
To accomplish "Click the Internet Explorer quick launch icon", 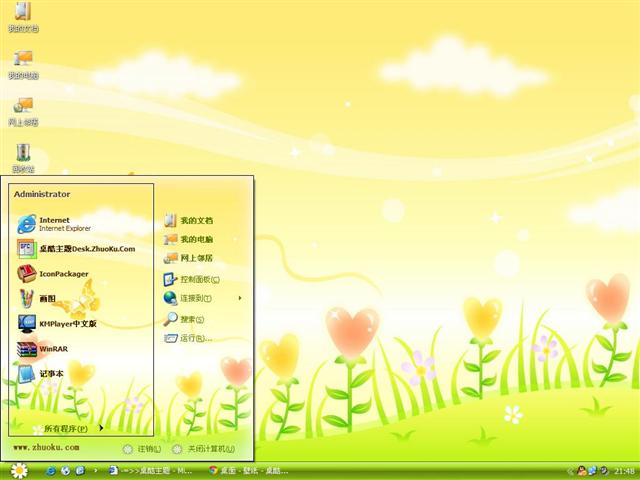I will pos(51,471).
